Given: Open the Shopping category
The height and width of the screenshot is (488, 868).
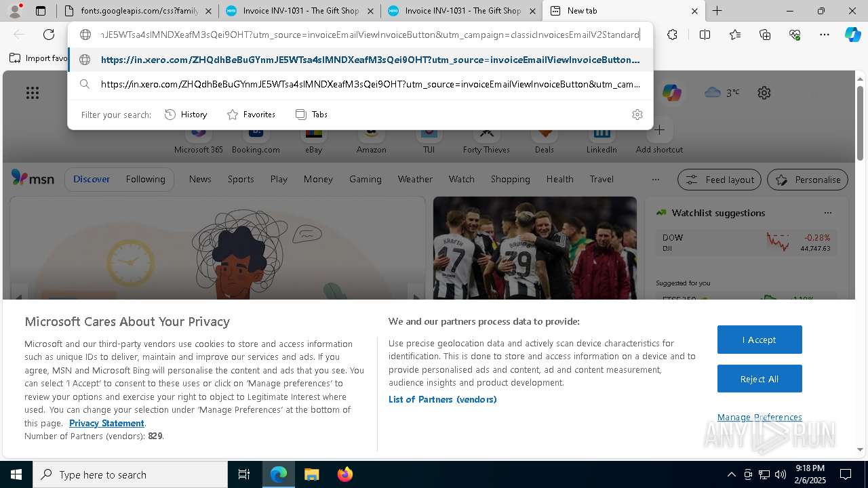Looking at the screenshot, I should 510,179.
